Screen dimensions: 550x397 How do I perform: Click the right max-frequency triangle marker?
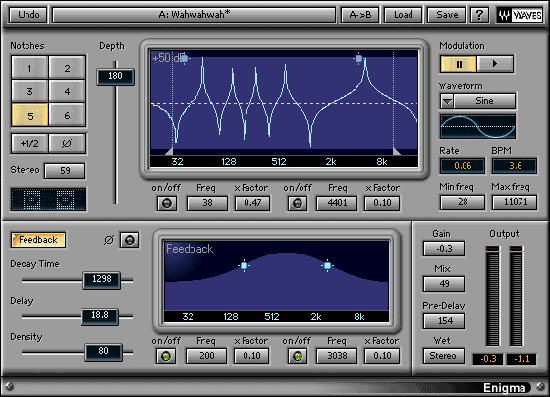[x=396, y=151]
